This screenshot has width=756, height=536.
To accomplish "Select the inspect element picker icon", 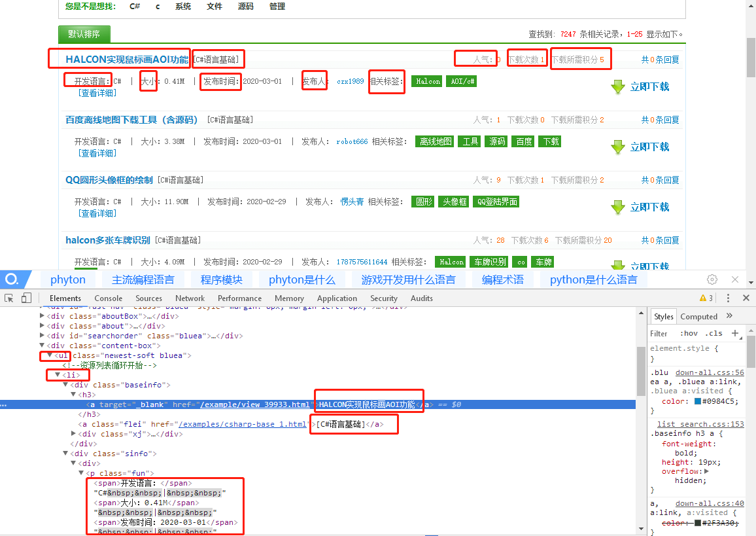I will (9, 298).
